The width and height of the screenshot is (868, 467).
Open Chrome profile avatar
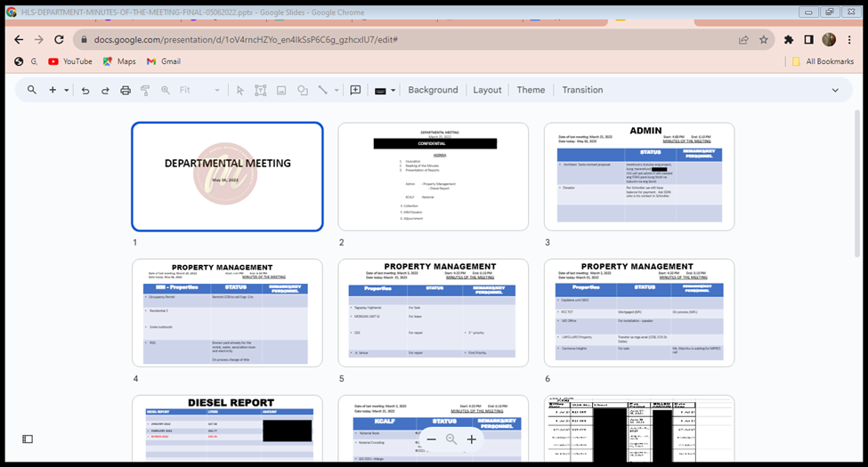[829, 40]
